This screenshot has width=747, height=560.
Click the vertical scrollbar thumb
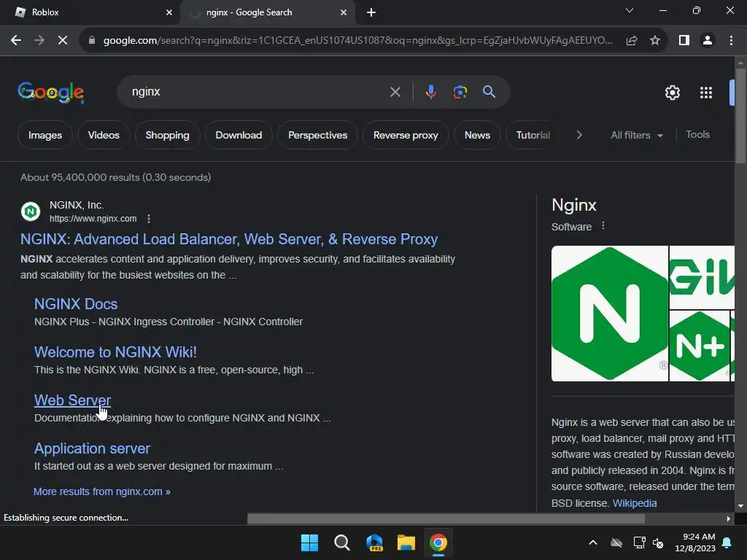click(x=740, y=116)
